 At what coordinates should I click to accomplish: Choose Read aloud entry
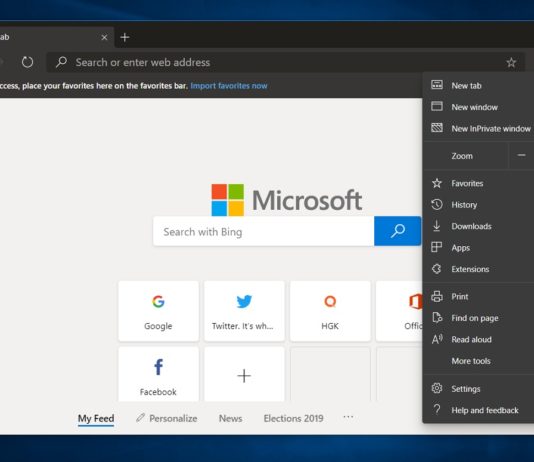click(478, 339)
